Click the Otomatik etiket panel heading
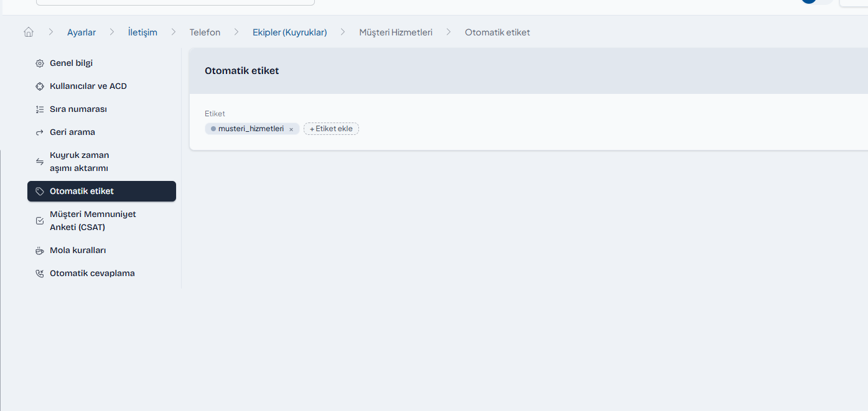The height and width of the screenshot is (411, 868). tap(242, 71)
